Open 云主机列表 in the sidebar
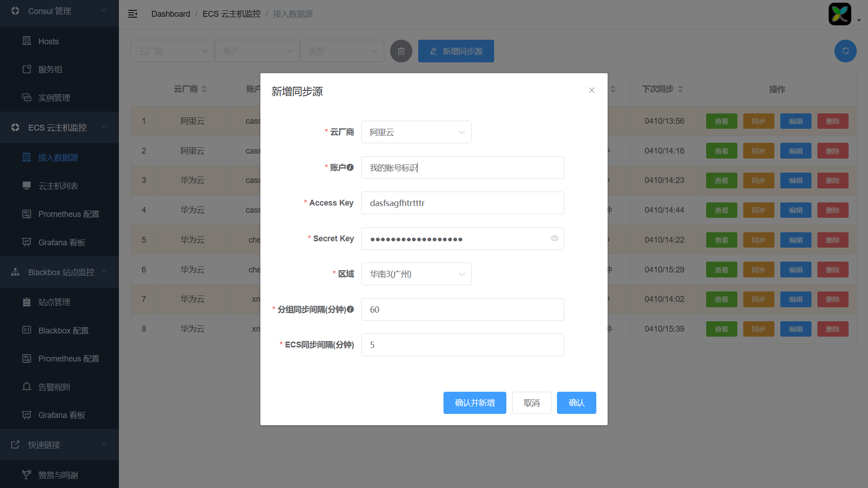 coord(58,186)
